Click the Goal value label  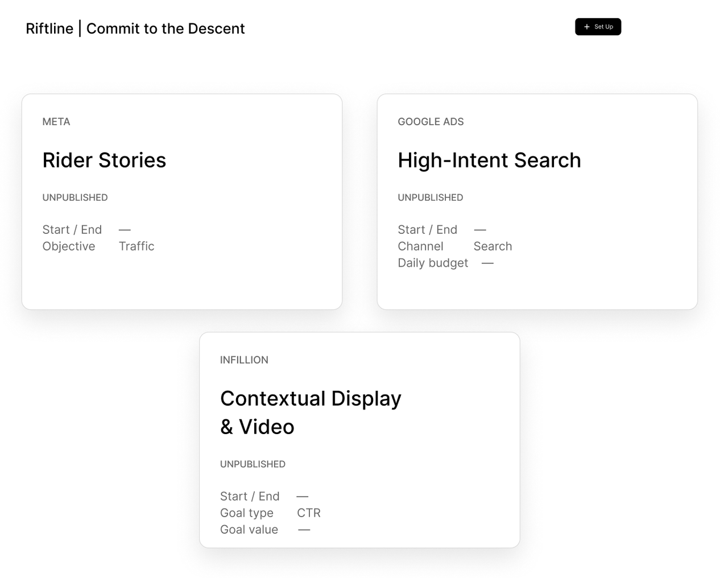(x=249, y=530)
